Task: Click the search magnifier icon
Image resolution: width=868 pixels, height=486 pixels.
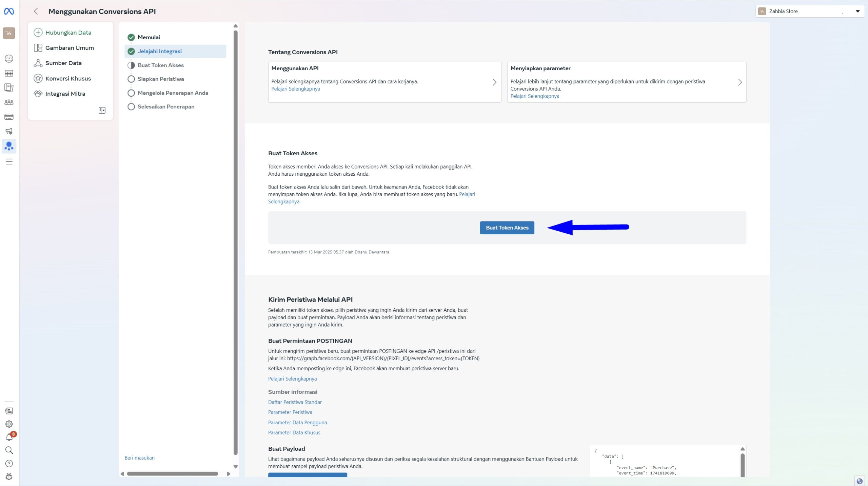Action: pyautogui.click(x=9, y=450)
